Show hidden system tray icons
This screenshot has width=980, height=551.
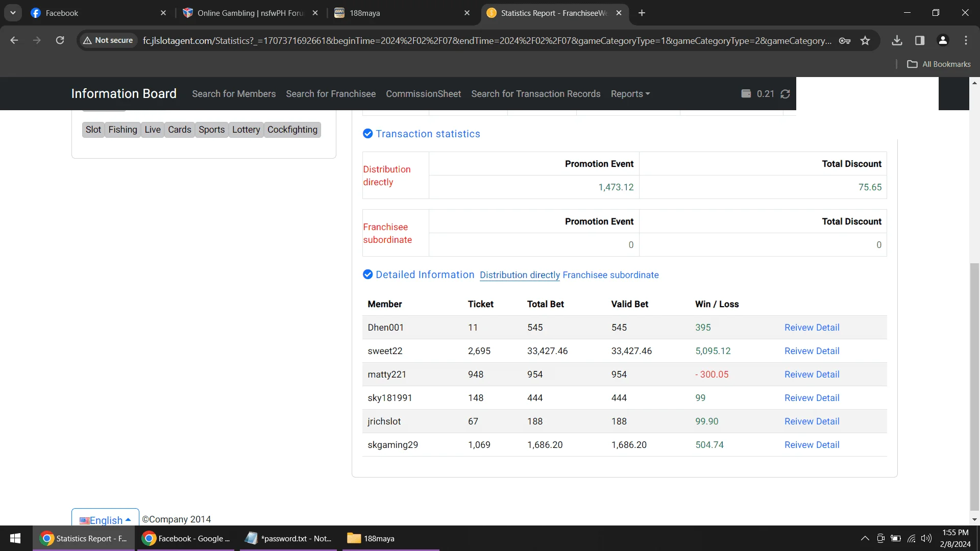click(x=865, y=538)
